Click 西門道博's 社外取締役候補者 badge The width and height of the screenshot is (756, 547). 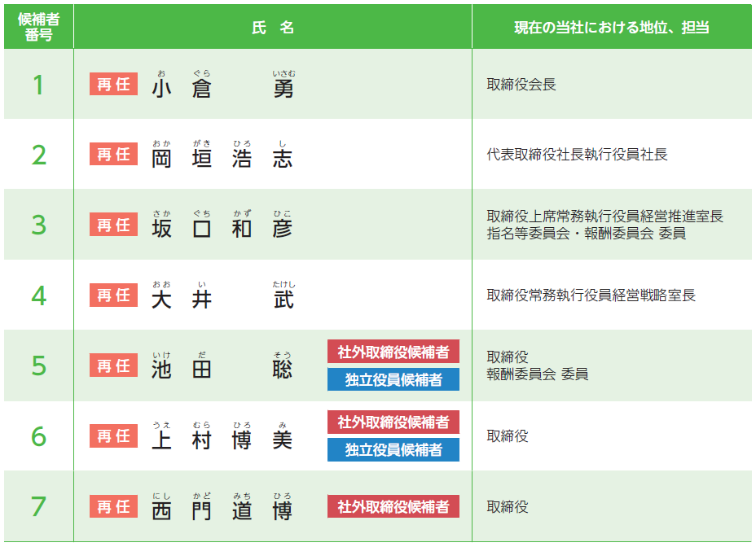pos(393,506)
